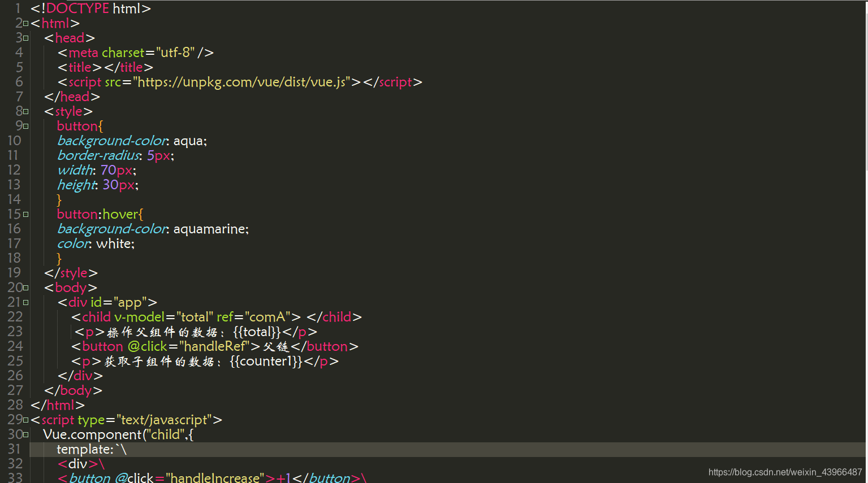This screenshot has width=868, height=483.
Task: Click the closing brace on line 14
Action: 59,200
